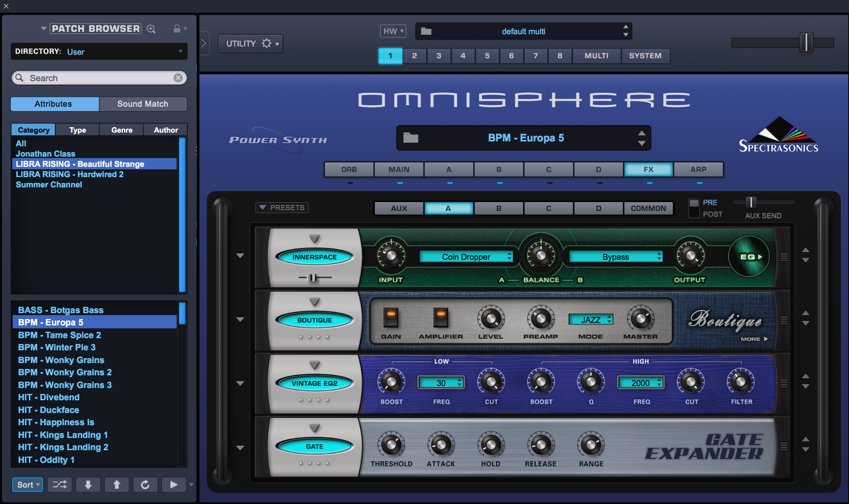Click the magnifier zoom icon beside Patch Browser
The image size is (849, 504).
tap(151, 29)
